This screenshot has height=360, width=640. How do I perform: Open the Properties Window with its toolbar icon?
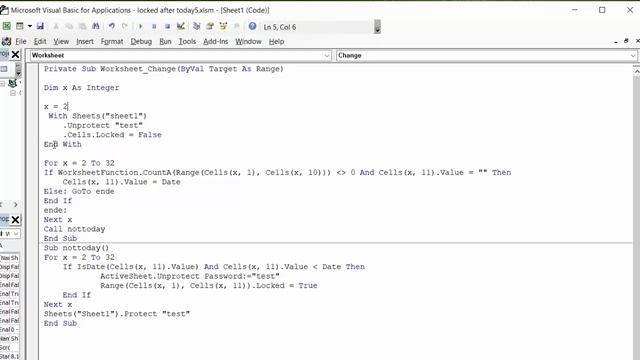(x=210, y=27)
